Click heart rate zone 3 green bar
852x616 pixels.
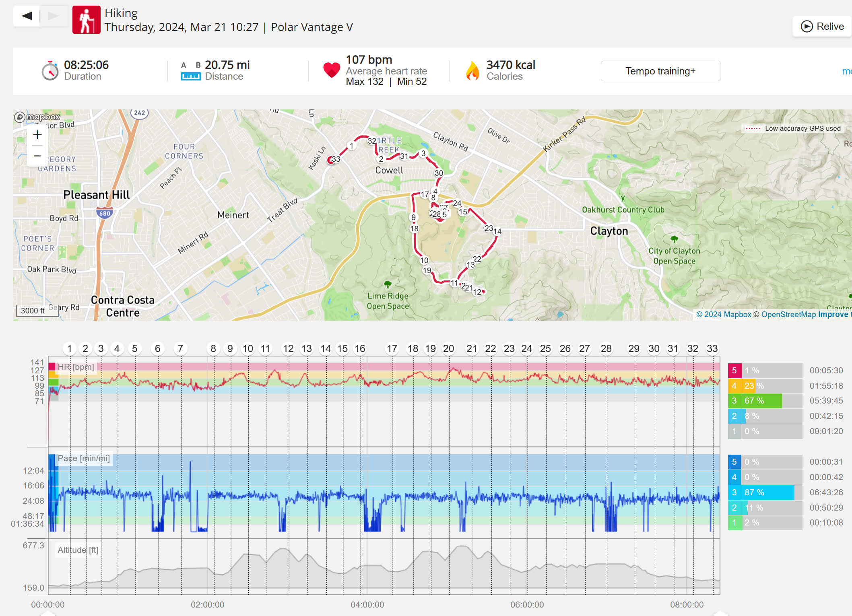click(762, 401)
